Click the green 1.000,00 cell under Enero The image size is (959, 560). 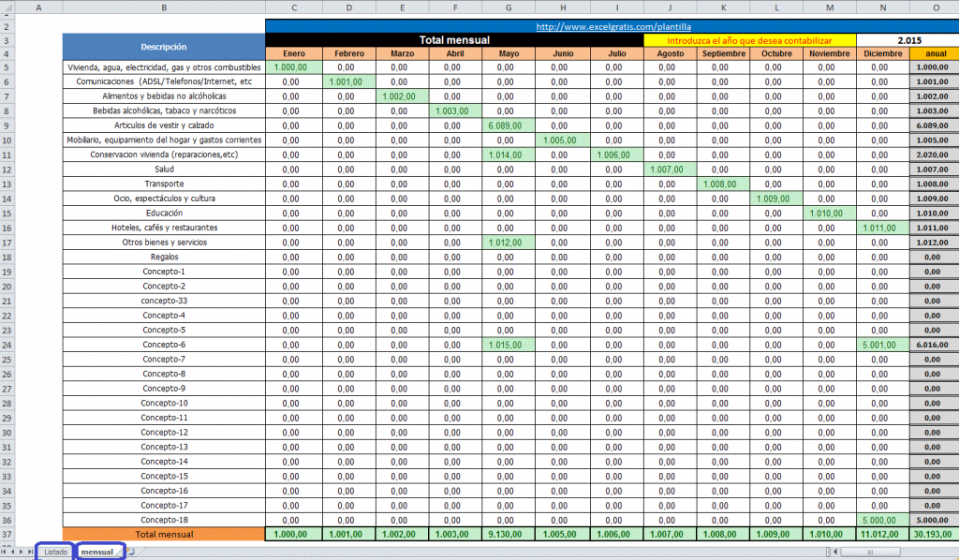(294, 67)
